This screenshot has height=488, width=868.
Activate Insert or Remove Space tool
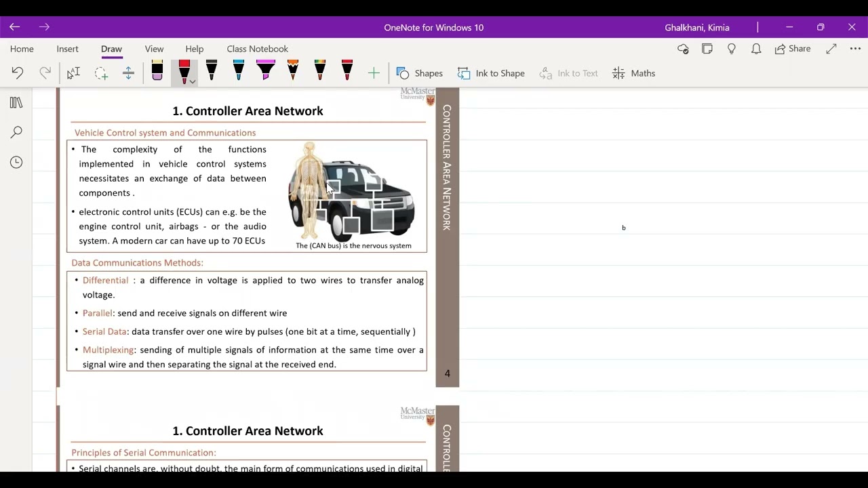click(x=128, y=73)
